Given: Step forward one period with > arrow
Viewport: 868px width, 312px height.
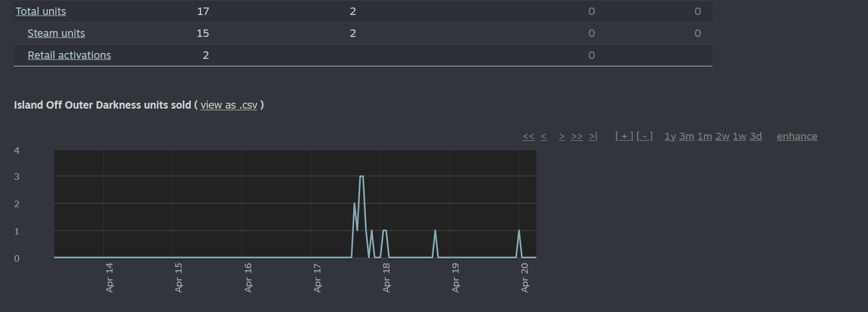Looking at the screenshot, I should pyautogui.click(x=562, y=136).
